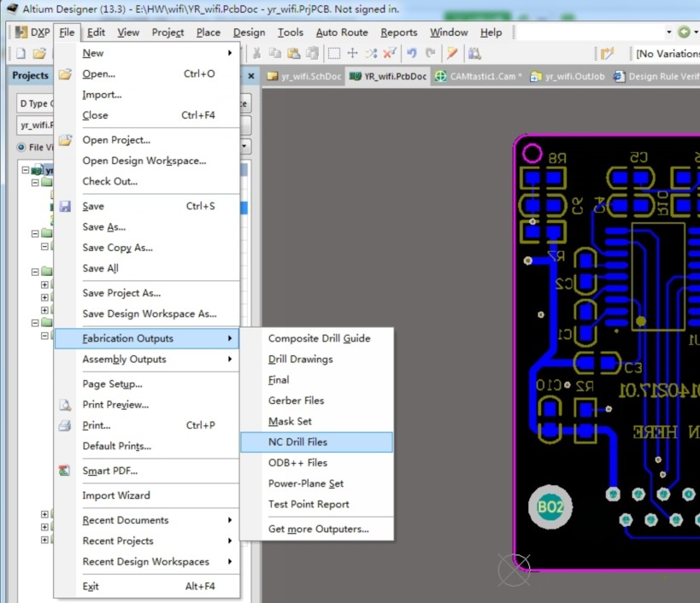Click the Import Wizard item

click(x=146, y=495)
